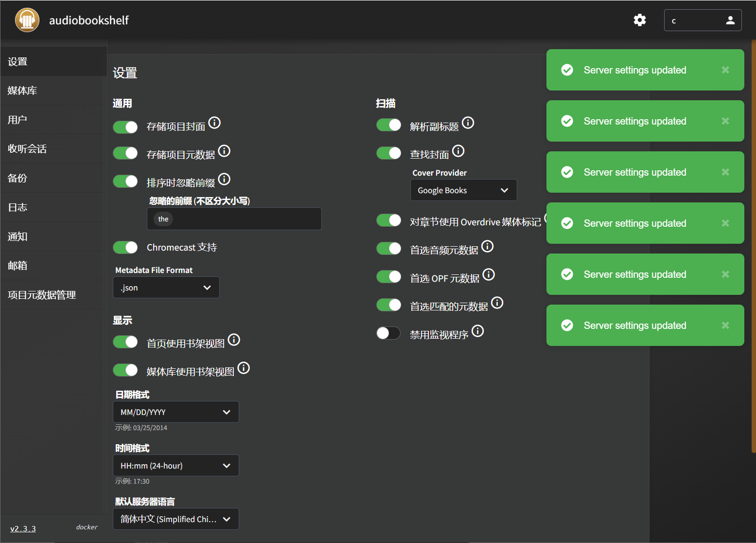The width and height of the screenshot is (756, 543).
Task: Show info for 首选匹配的元数据
Action: pos(497,303)
